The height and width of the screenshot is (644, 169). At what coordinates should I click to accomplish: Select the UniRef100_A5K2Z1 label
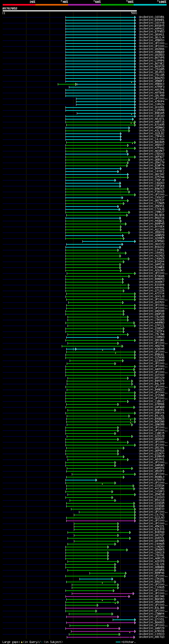[152, 526]
